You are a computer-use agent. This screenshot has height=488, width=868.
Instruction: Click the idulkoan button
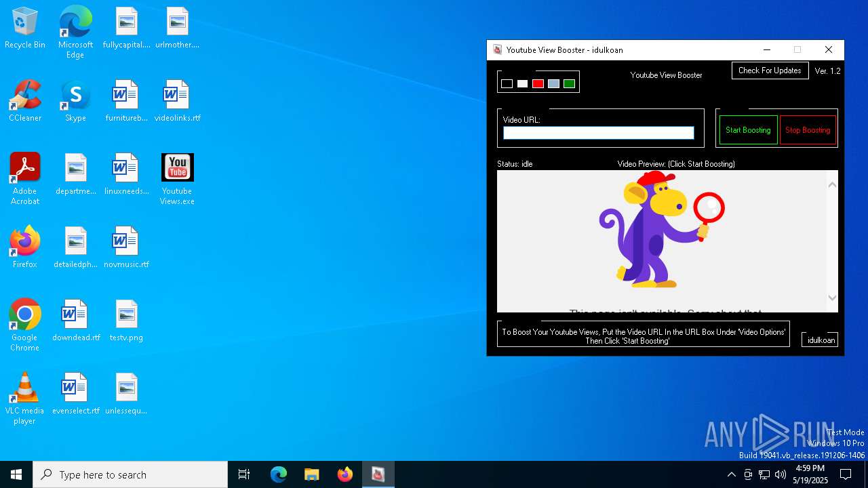tap(821, 340)
